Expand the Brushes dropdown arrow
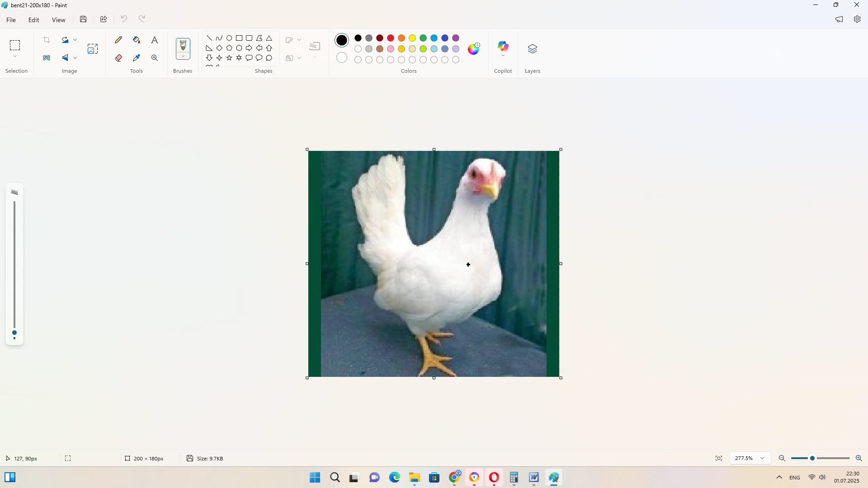The image size is (868, 488). tap(183, 56)
